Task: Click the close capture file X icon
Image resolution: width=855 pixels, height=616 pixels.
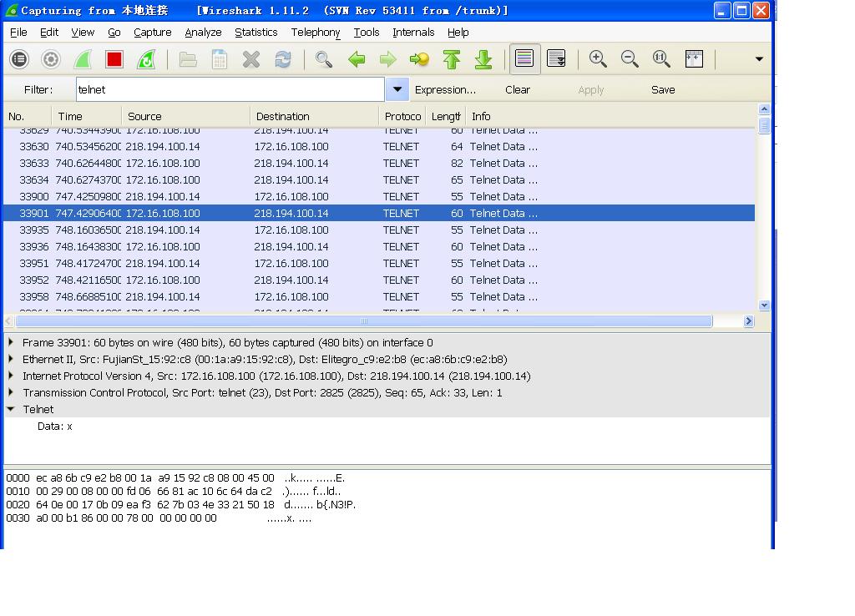Action: tap(250, 59)
